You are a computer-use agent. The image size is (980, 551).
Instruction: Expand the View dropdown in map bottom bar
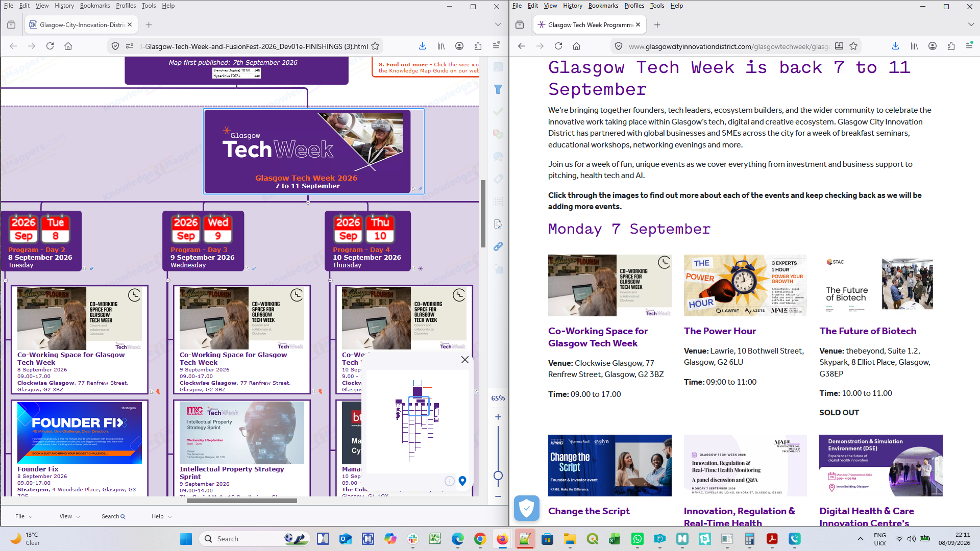click(x=70, y=516)
